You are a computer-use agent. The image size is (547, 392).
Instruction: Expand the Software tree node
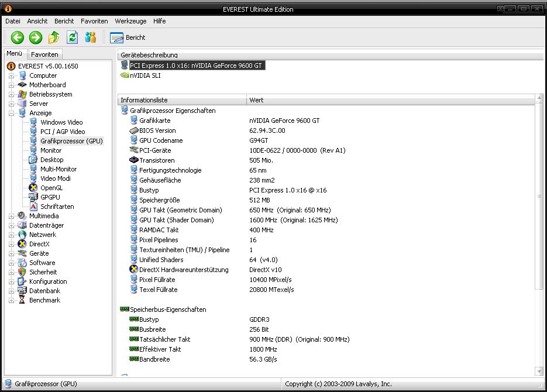11,263
